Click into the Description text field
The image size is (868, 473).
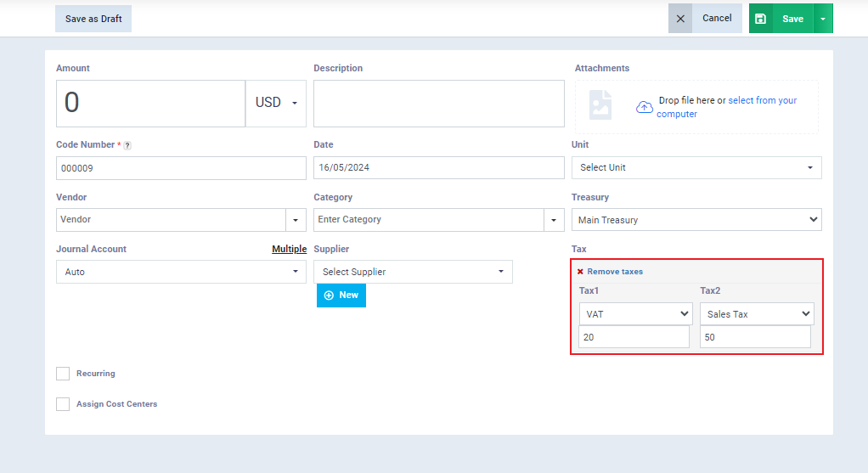click(x=439, y=104)
